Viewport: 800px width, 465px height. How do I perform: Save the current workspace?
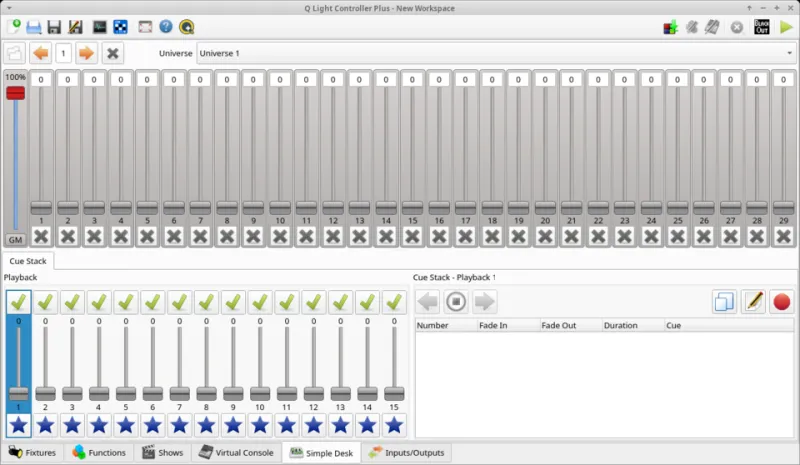(x=54, y=27)
